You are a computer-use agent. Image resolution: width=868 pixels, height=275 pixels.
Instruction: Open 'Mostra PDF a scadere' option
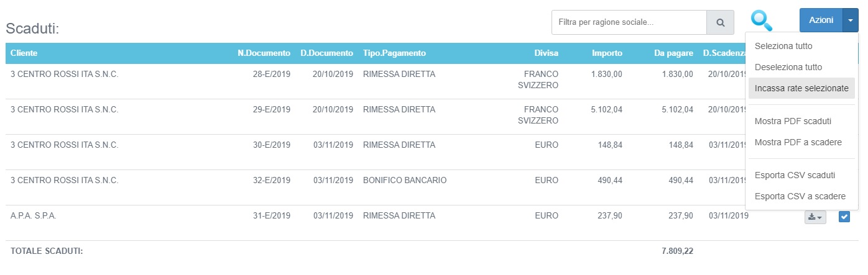798,142
